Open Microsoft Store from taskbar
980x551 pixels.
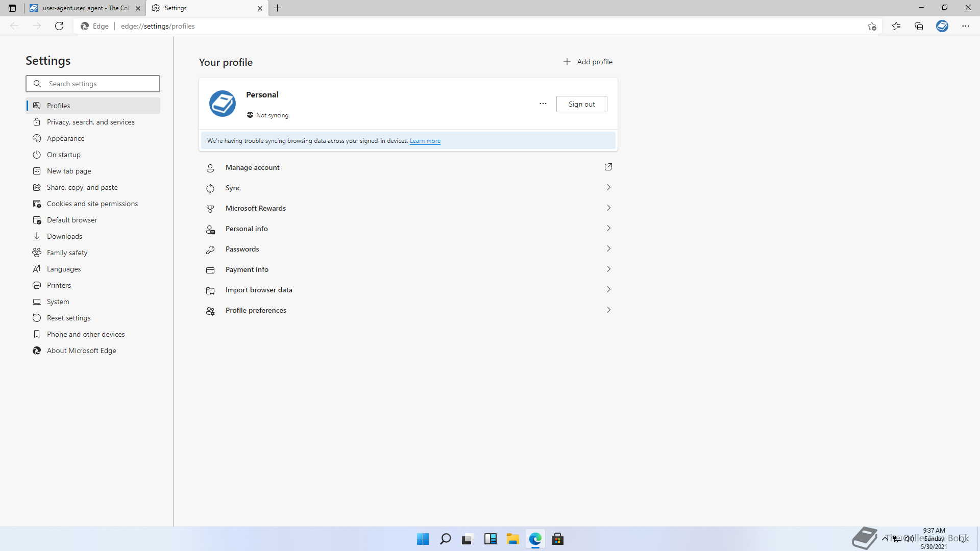pos(558,539)
